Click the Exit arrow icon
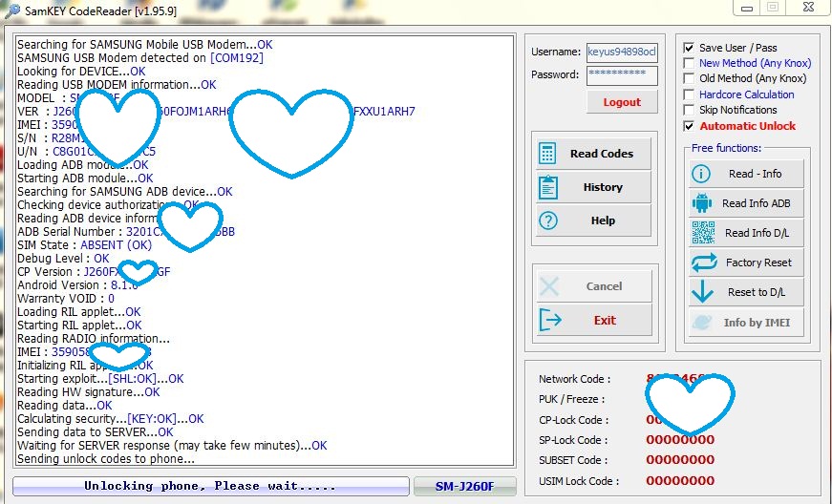The image size is (832, 504). coord(550,320)
